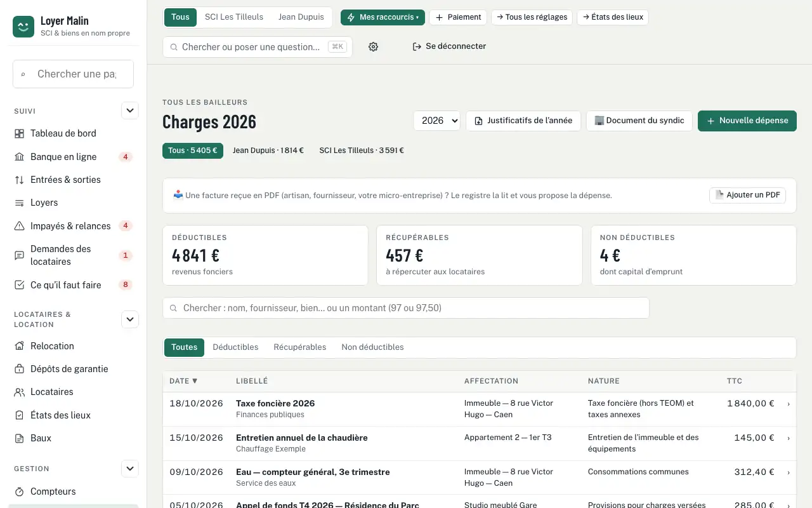Click the Se déconnecter logout icon
This screenshot has height=508, width=812.
[417, 46]
